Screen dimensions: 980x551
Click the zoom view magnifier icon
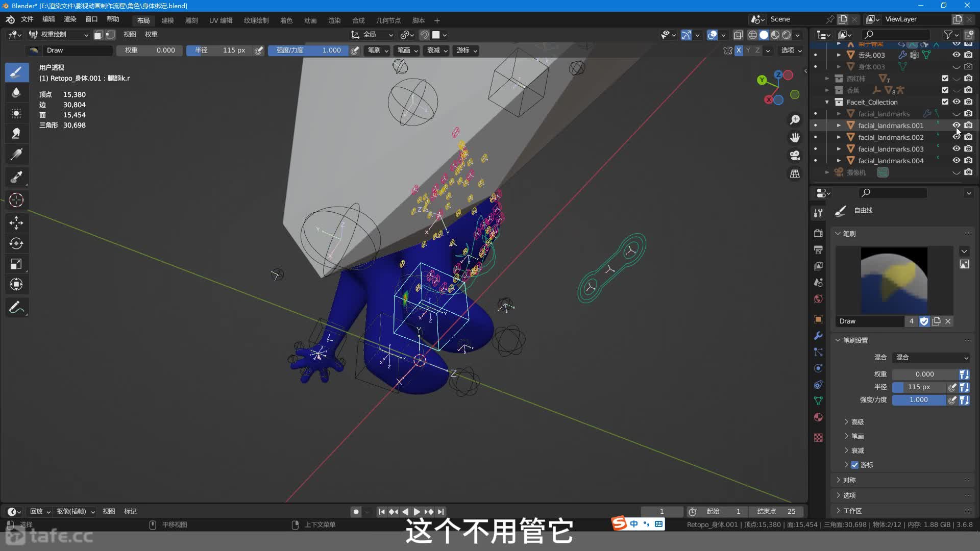pyautogui.click(x=795, y=120)
